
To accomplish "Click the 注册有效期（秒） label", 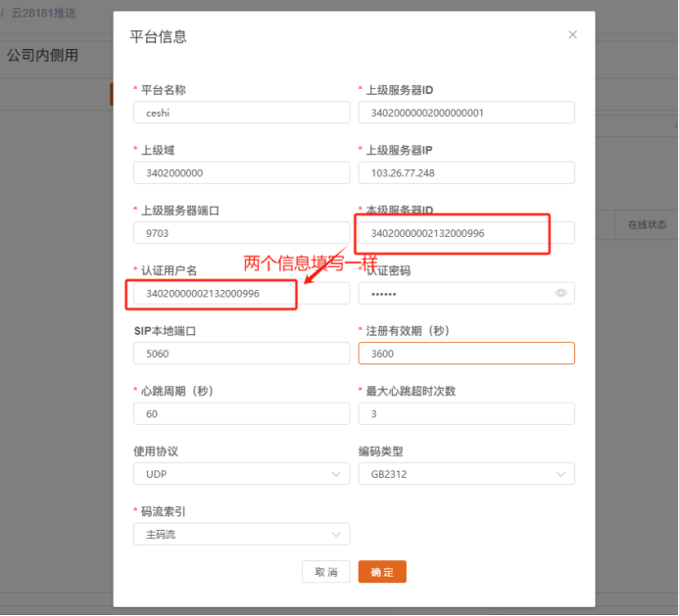I will [x=408, y=331].
